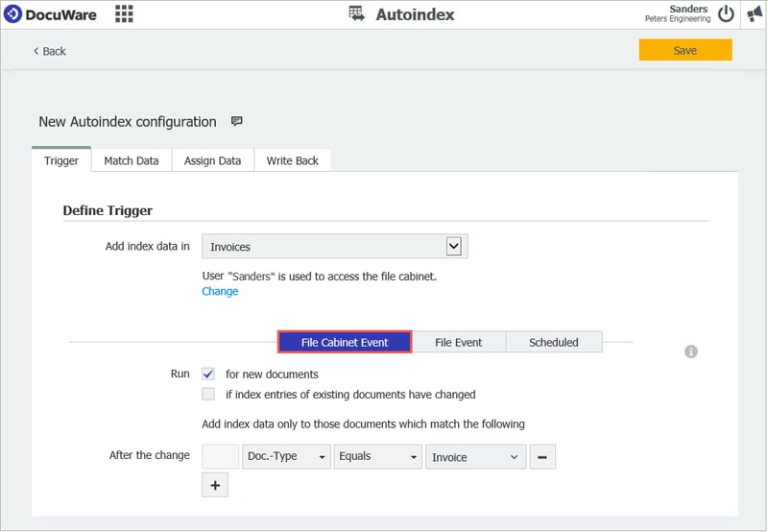Click the info icon near Scheduled
The image size is (768, 532).
[691, 351]
